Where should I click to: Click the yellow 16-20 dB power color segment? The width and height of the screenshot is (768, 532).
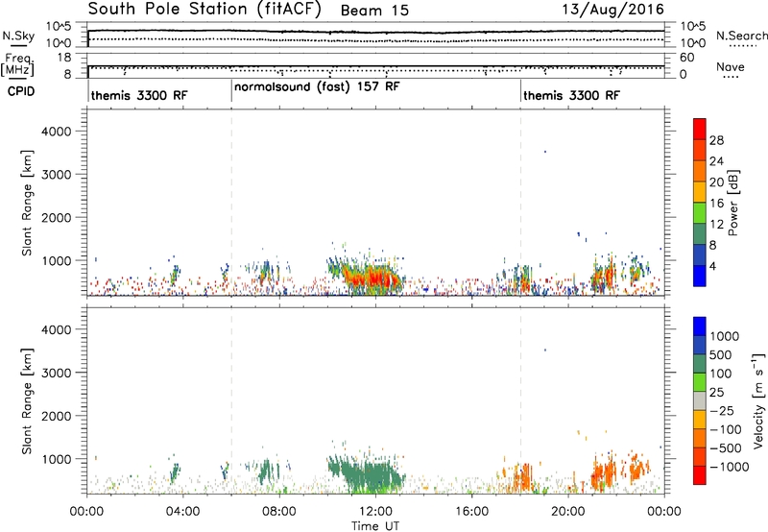click(700, 192)
